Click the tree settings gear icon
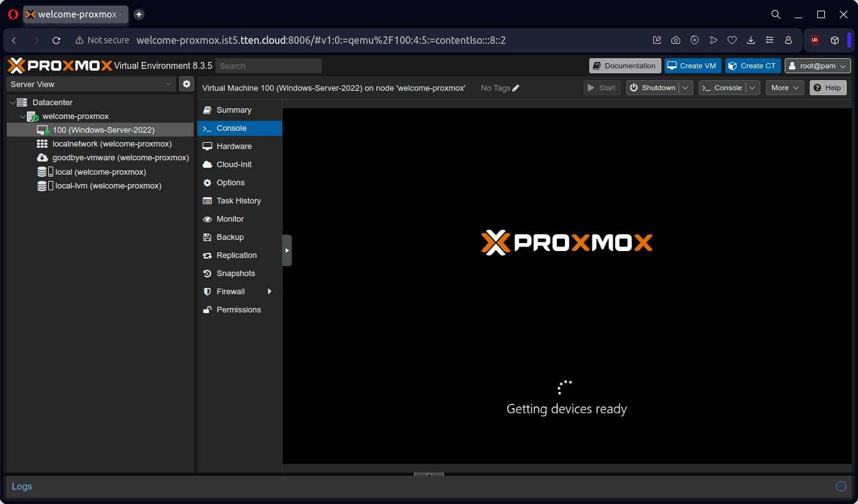This screenshot has width=858, height=504. tap(186, 84)
